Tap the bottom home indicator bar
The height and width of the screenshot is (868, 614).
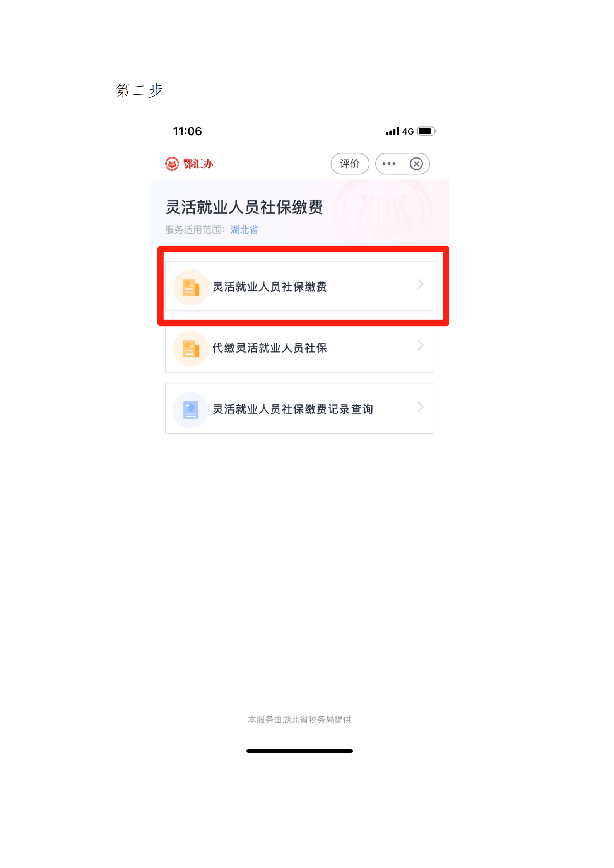pyautogui.click(x=299, y=751)
